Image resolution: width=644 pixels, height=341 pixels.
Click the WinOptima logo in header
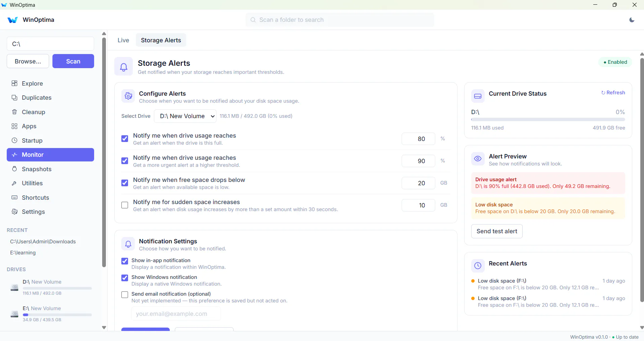[x=12, y=20]
